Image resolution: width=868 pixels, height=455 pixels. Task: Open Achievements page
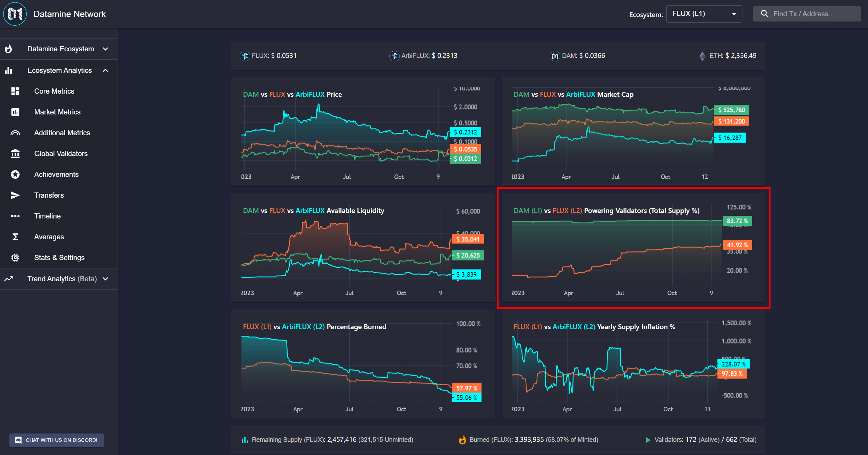click(59, 174)
